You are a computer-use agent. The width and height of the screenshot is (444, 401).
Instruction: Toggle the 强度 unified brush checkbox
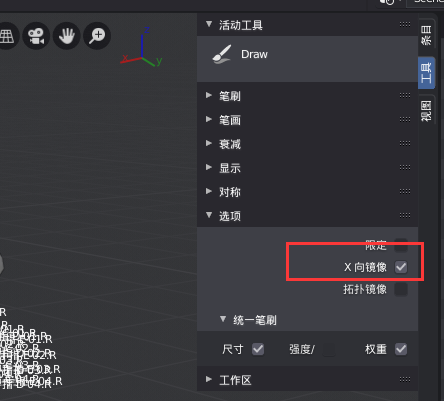click(x=329, y=349)
